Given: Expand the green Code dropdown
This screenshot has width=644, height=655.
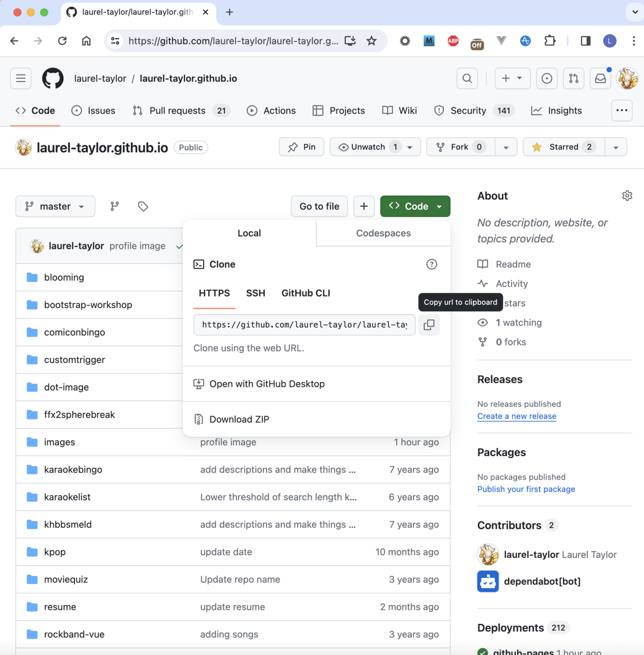Looking at the screenshot, I should [415, 206].
